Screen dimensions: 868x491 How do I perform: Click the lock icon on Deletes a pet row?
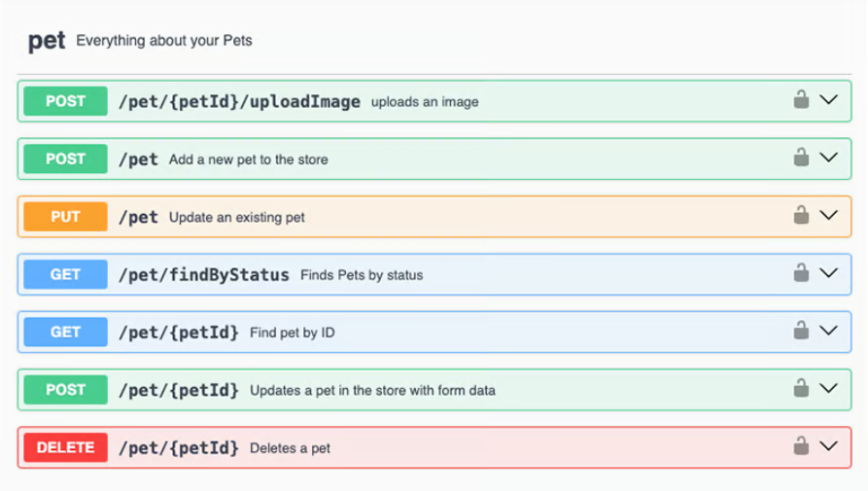click(801, 446)
